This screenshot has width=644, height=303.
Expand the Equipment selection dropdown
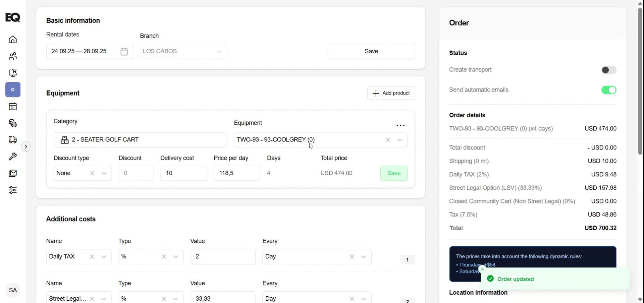click(x=400, y=140)
